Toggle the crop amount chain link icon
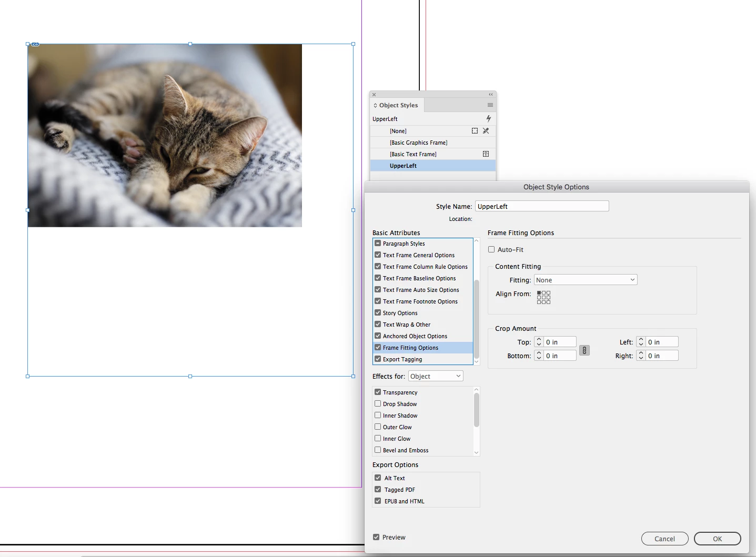756x557 pixels. point(584,350)
